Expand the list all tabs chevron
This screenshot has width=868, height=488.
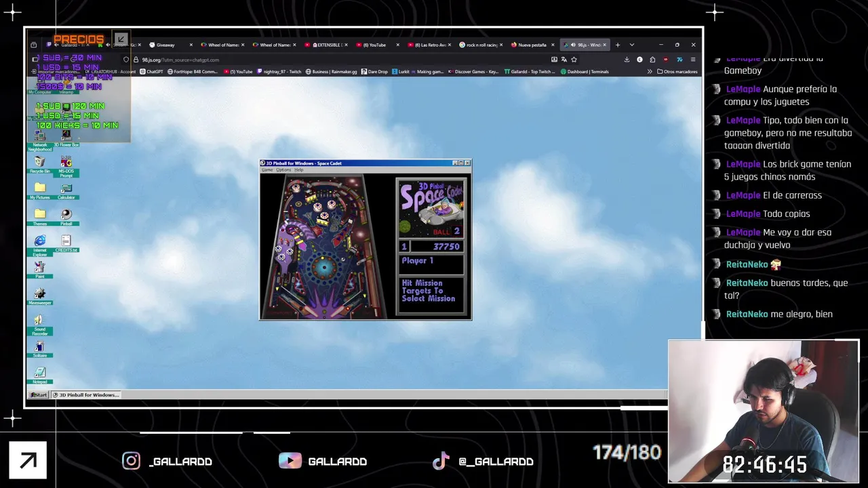click(x=632, y=45)
